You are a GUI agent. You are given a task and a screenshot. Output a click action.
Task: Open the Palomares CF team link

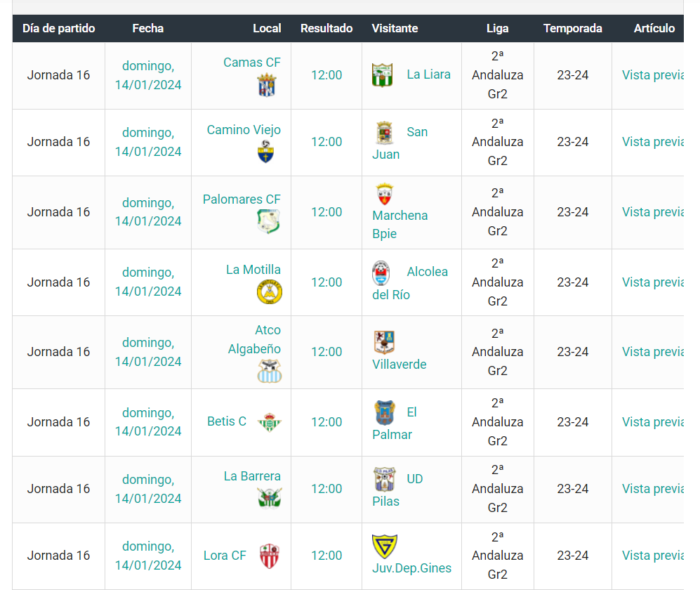coord(242,199)
